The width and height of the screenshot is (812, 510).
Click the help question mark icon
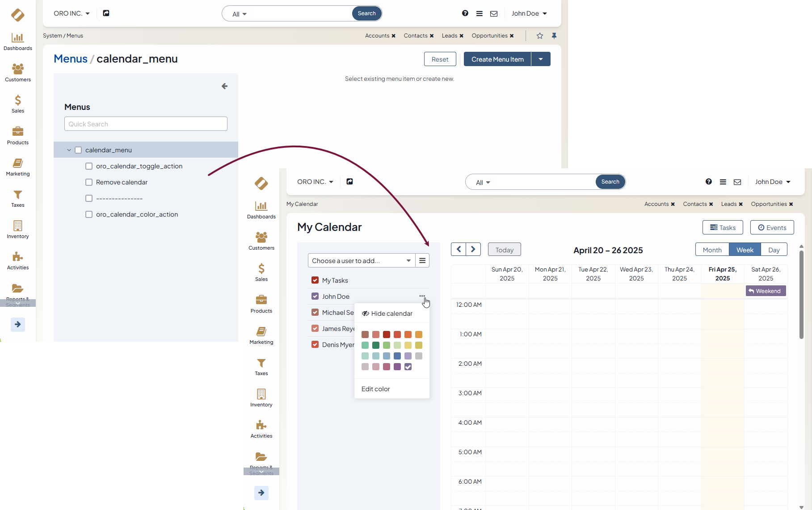465,13
